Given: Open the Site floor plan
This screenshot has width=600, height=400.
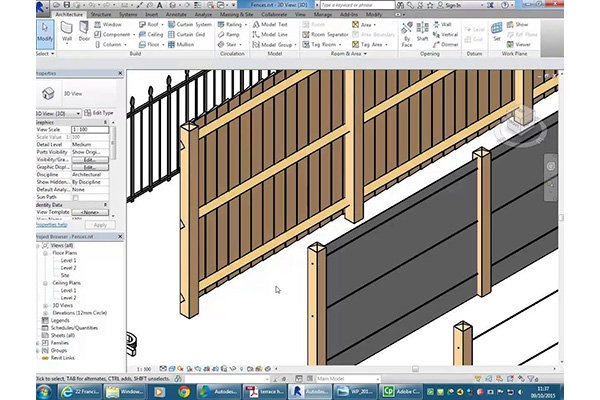Looking at the screenshot, I should (65, 276).
